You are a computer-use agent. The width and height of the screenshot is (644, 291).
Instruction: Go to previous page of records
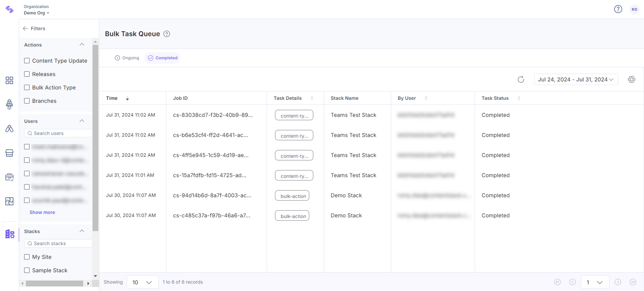tap(572, 282)
